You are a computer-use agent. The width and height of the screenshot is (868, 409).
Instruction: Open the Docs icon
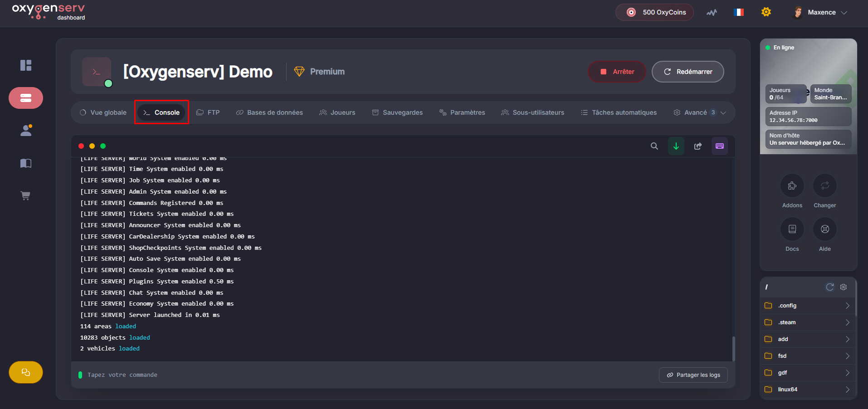792,229
